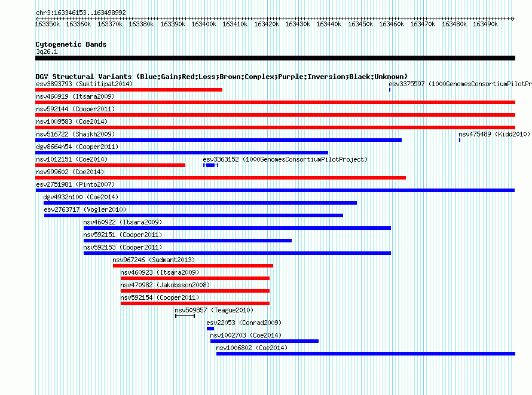Click the ruler's left scroll arrow
The height and width of the screenshot is (395, 532).
[x=37, y=19]
